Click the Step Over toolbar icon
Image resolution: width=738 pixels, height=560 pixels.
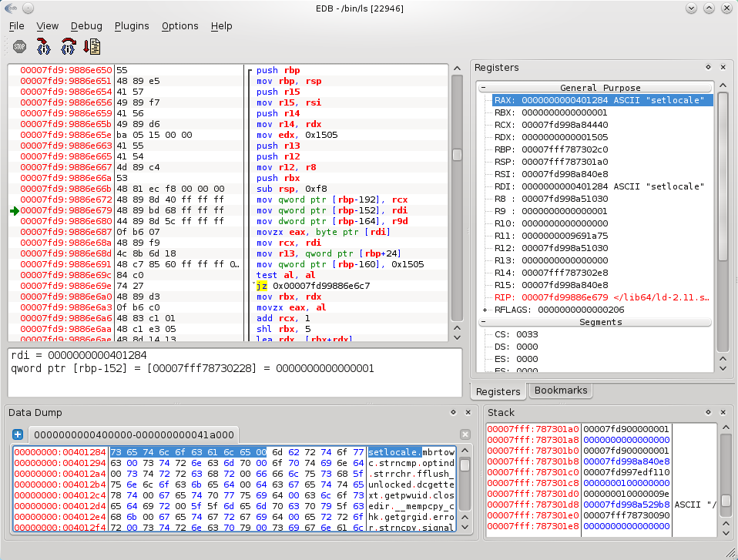(68, 46)
